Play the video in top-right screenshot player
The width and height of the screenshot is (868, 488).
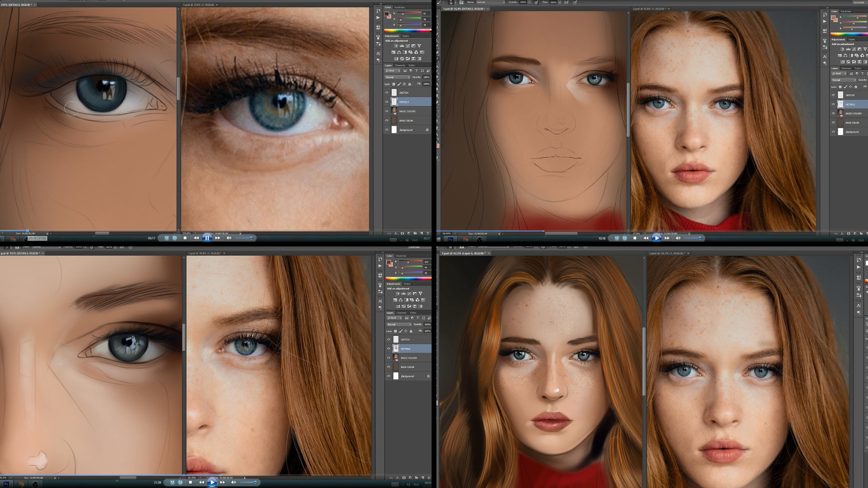[x=656, y=237]
